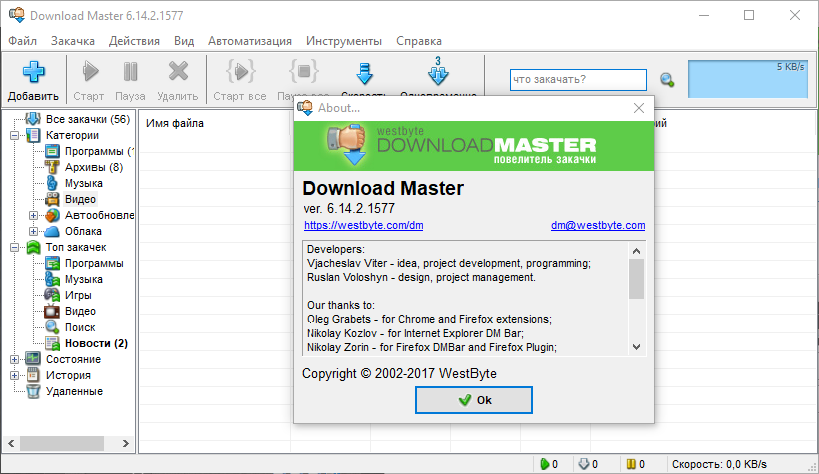Click the dm@westbyte.com email link
Screen dimensions: 819x474
point(598,225)
